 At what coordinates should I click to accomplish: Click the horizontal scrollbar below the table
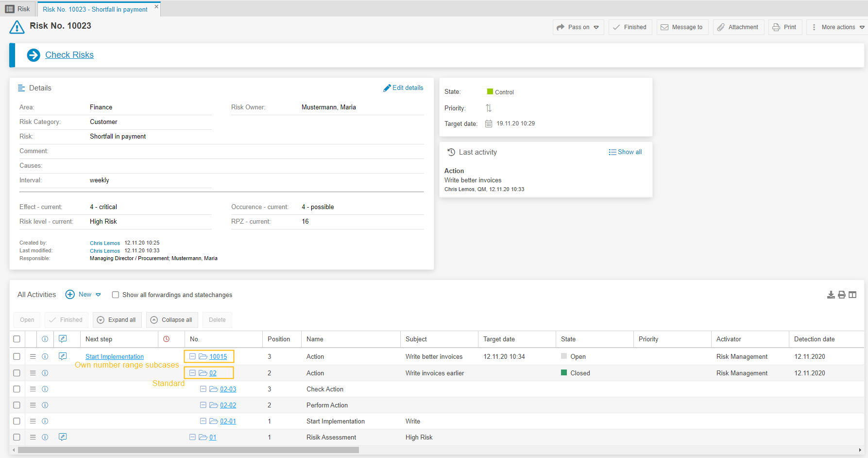(188, 450)
